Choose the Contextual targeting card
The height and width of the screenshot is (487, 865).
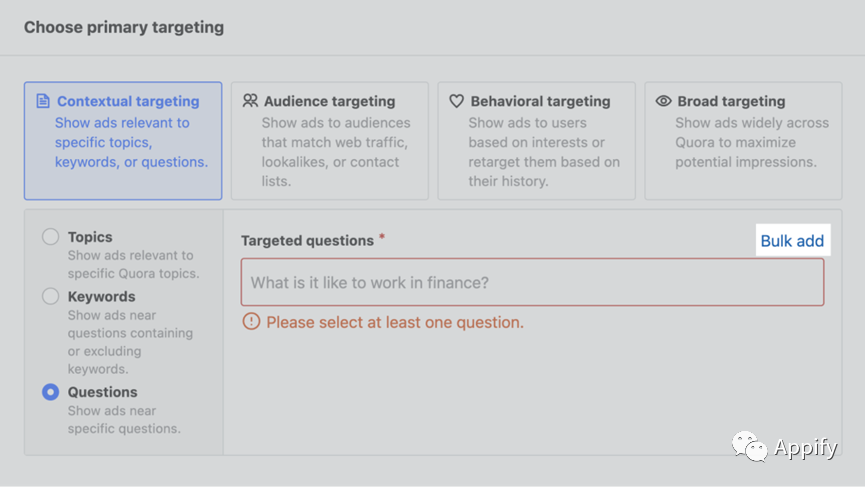(123, 141)
